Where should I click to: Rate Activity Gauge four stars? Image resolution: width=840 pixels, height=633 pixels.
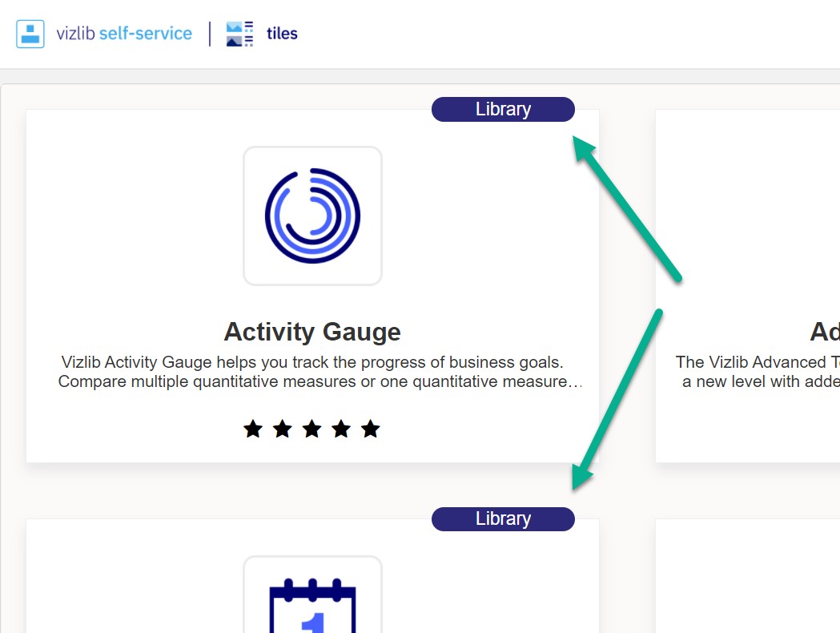341,429
